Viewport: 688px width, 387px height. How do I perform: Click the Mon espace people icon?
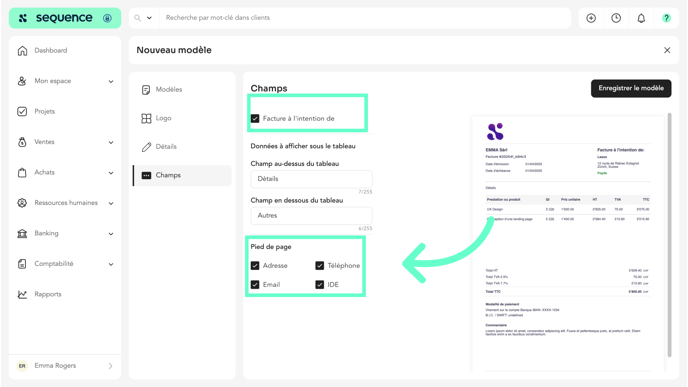click(x=22, y=81)
